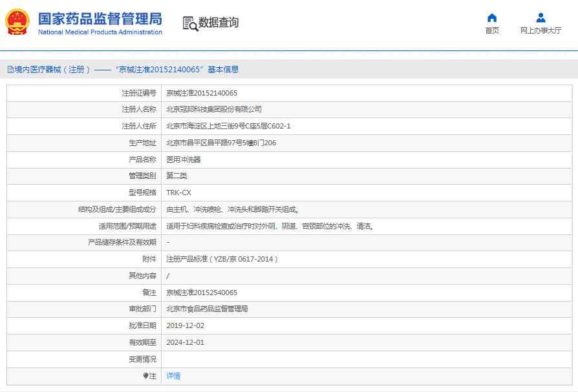Click the national emblem logo
This screenshot has width=578, height=392.
click(x=17, y=23)
